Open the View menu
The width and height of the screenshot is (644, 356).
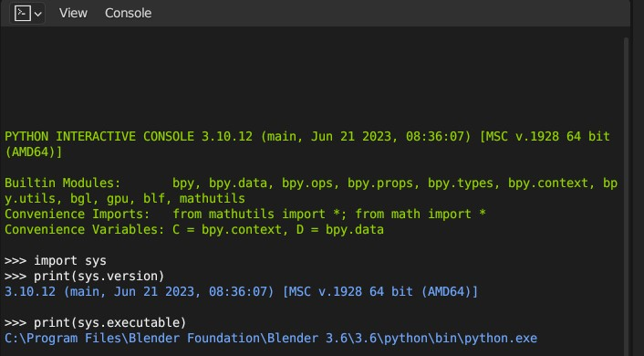[73, 13]
